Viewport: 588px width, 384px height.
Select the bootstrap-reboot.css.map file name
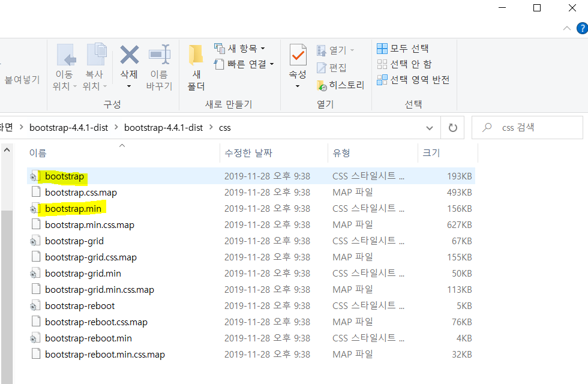(97, 322)
